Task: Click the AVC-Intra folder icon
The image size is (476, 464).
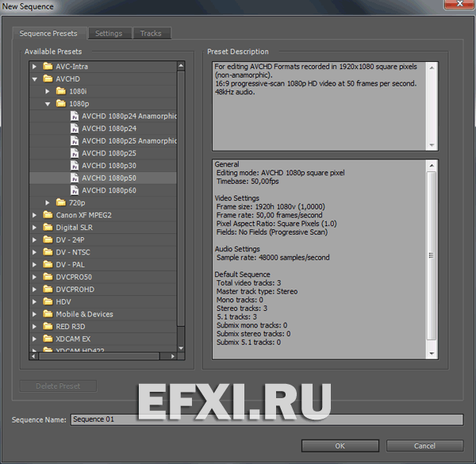Action: (x=48, y=66)
